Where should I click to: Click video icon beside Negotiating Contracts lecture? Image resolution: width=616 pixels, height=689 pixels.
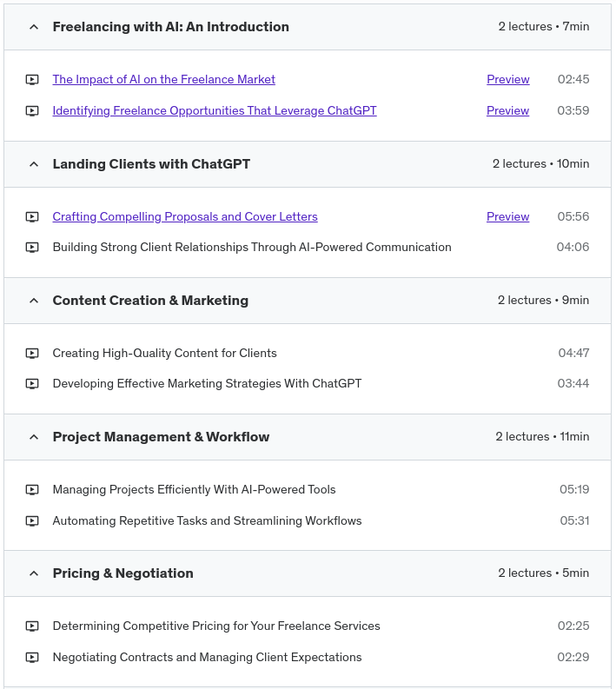pyautogui.click(x=32, y=658)
